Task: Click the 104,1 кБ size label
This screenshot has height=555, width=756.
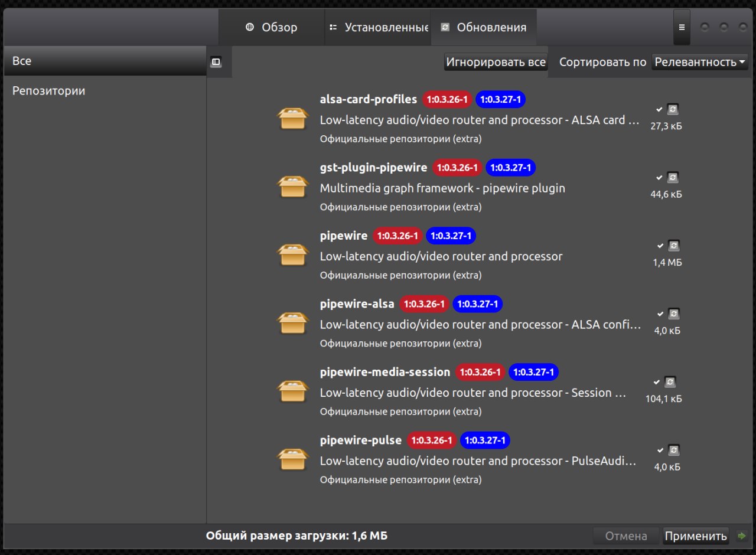Action: tap(664, 399)
